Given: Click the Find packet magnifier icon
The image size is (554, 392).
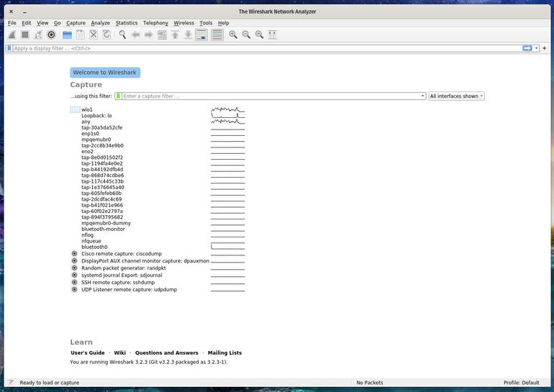Looking at the screenshot, I should [122, 35].
